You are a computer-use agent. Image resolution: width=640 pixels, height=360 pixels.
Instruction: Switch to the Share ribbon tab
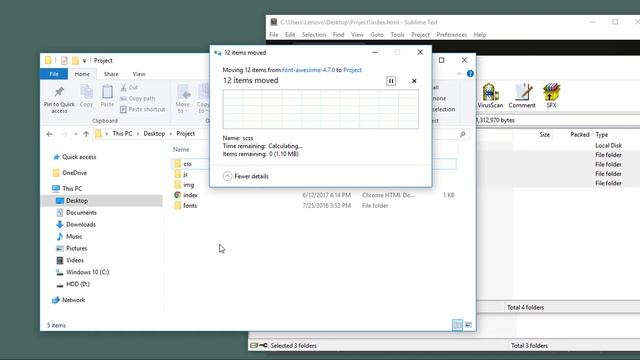pyautogui.click(x=111, y=74)
